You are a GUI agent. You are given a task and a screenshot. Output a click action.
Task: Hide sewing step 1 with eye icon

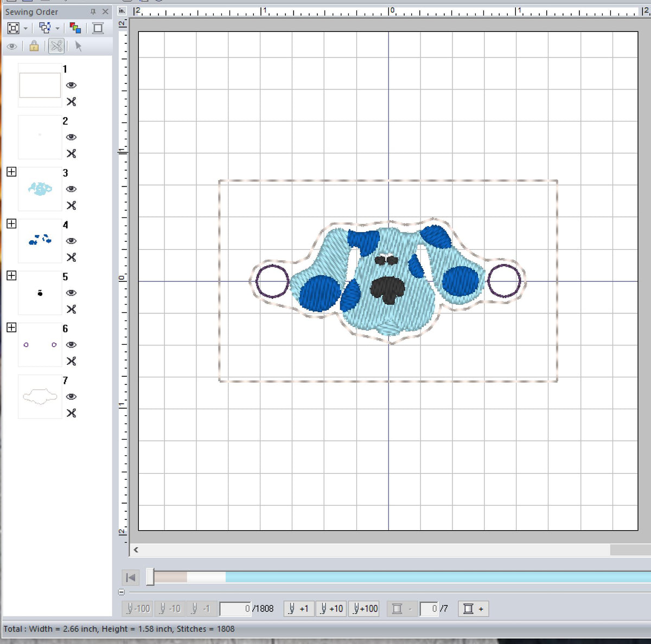click(71, 85)
